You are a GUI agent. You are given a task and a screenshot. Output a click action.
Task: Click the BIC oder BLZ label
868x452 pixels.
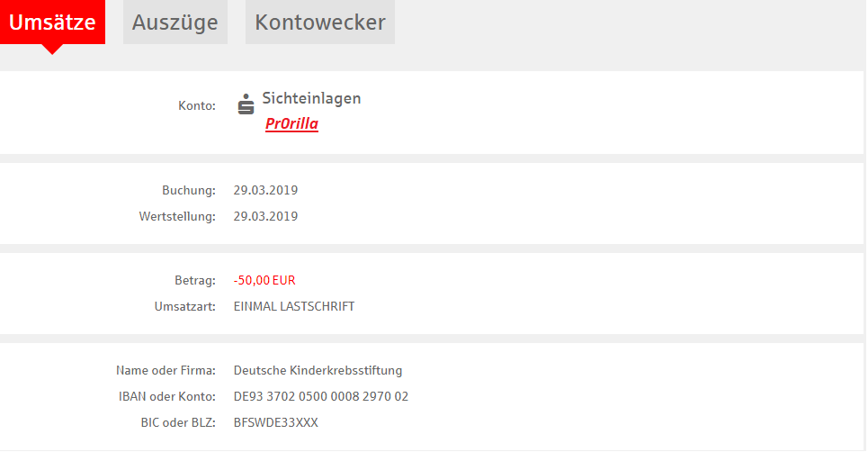coord(178,422)
